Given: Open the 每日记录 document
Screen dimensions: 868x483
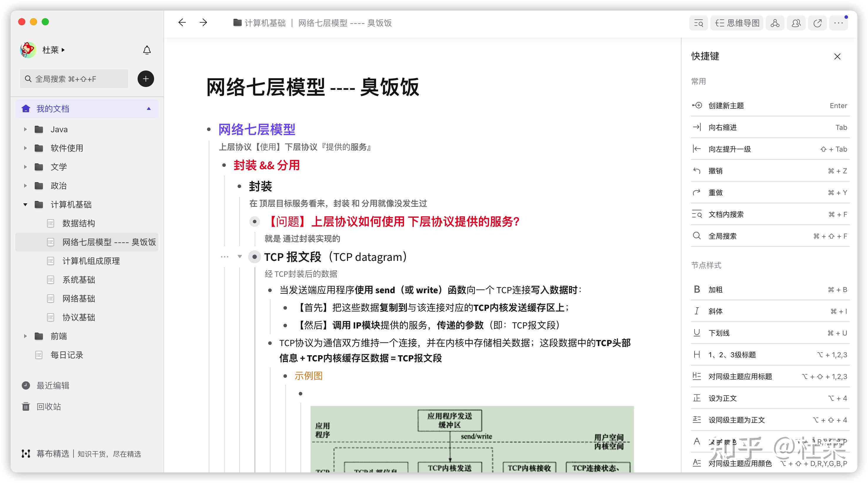Looking at the screenshot, I should (x=87, y=355).
